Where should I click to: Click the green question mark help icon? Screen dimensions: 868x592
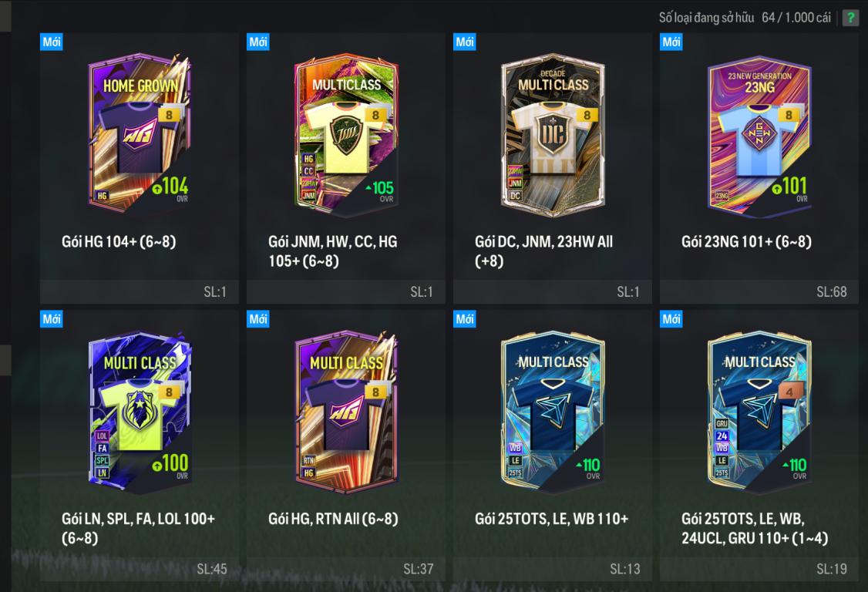(x=849, y=18)
